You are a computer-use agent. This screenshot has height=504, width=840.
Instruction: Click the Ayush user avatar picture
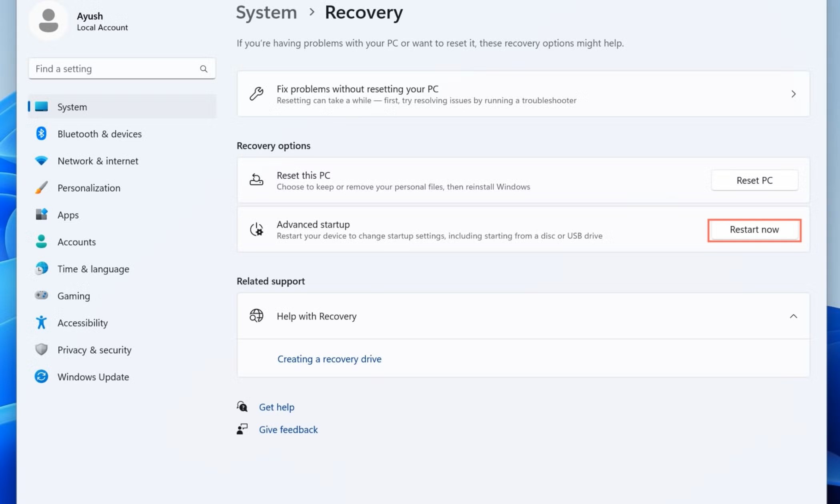pyautogui.click(x=48, y=21)
